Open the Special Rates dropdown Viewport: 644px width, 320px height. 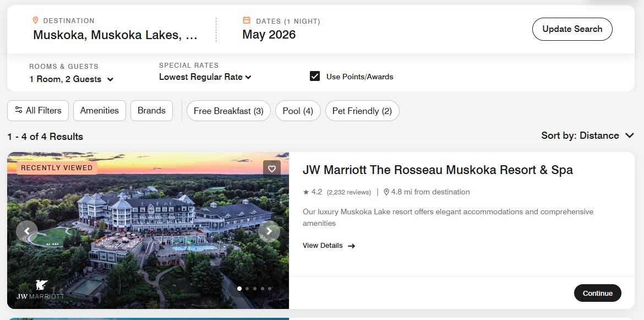point(205,77)
